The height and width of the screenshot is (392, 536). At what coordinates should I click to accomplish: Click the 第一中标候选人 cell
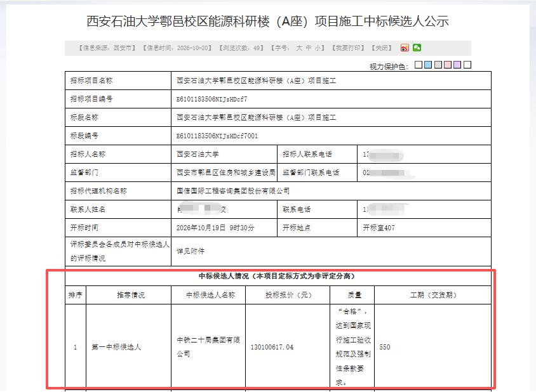click(x=128, y=347)
